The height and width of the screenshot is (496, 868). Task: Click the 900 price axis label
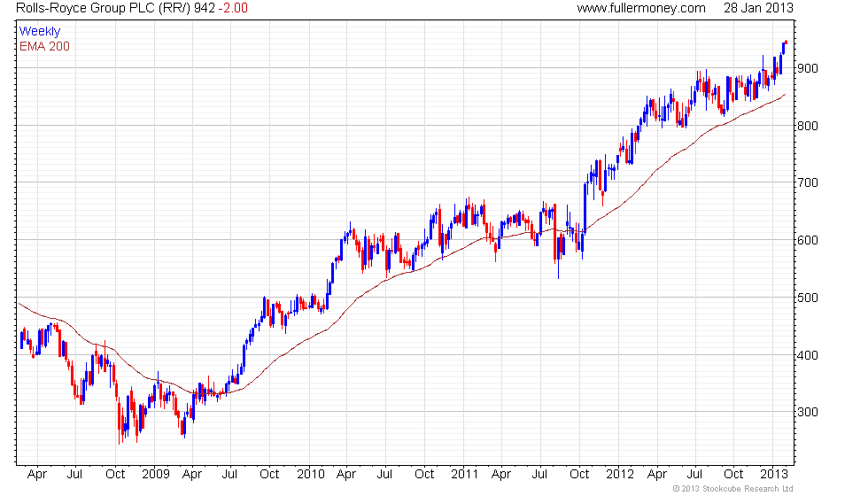click(x=808, y=69)
